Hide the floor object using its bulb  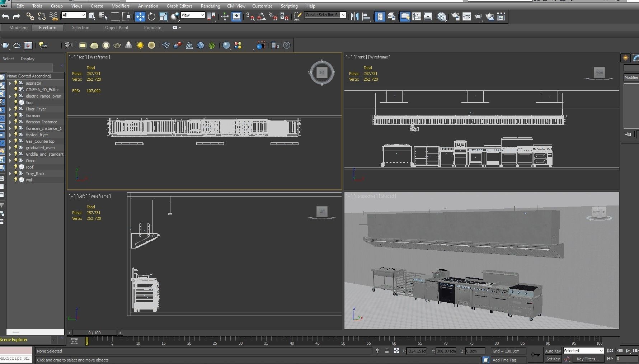tap(16, 103)
